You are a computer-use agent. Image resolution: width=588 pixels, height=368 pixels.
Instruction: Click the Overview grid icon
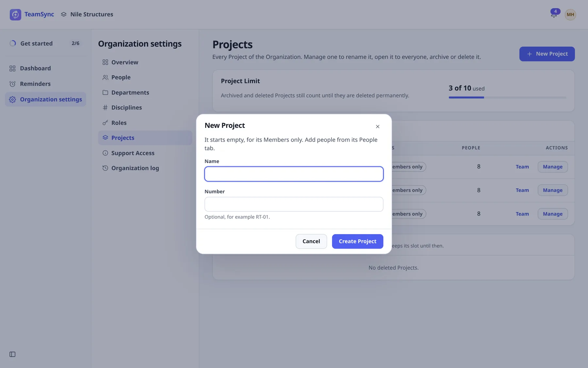pyautogui.click(x=105, y=62)
